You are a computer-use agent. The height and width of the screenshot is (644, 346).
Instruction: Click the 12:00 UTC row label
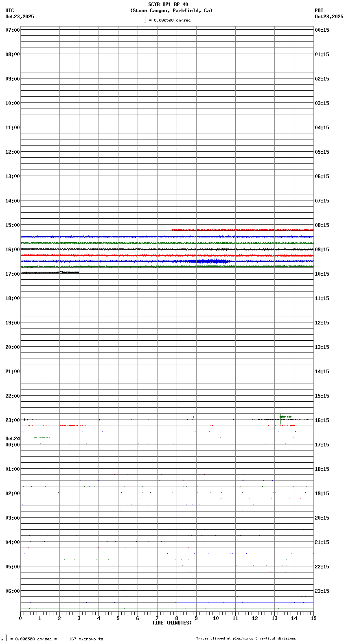point(13,152)
